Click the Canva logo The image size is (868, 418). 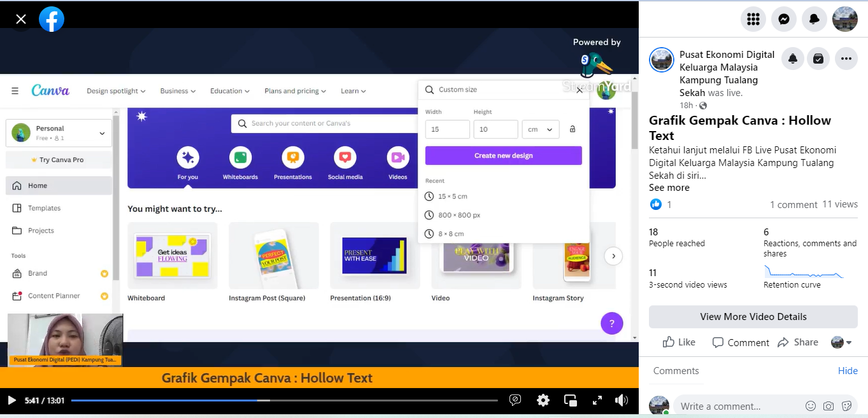pos(50,90)
